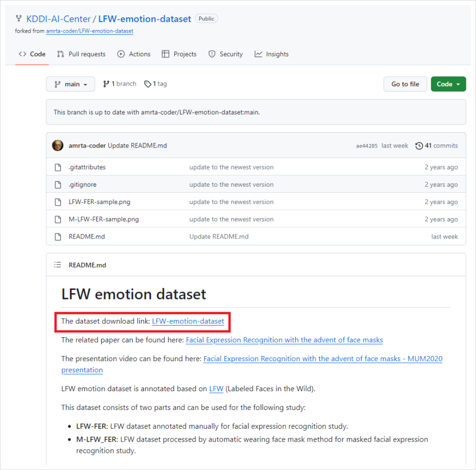Click amrta-coder's avatar thumbnail
The height and width of the screenshot is (470, 476).
tap(57, 145)
